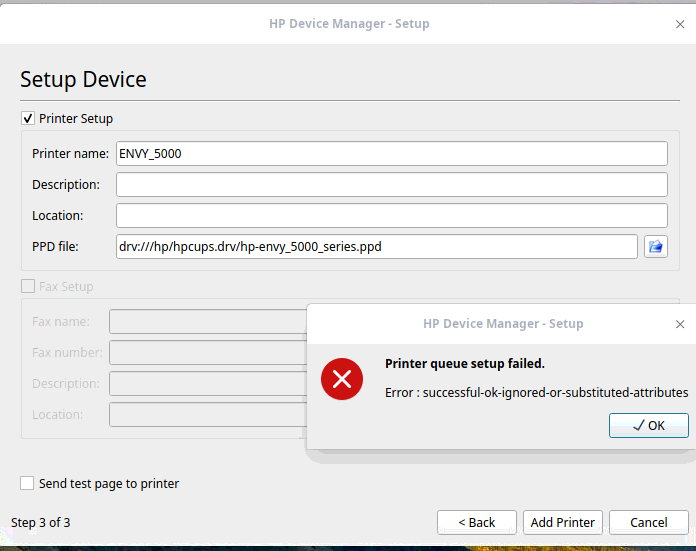Click the Printer name field with ENVY_5000
The image size is (696, 551).
pos(391,154)
